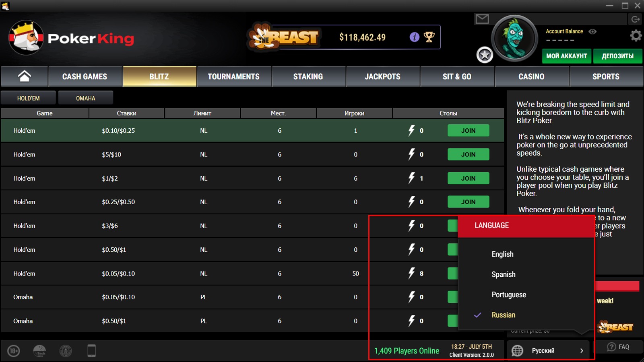Show only Omaha games filter tab
Screen dimensions: 644x362
tap(86, 98)
